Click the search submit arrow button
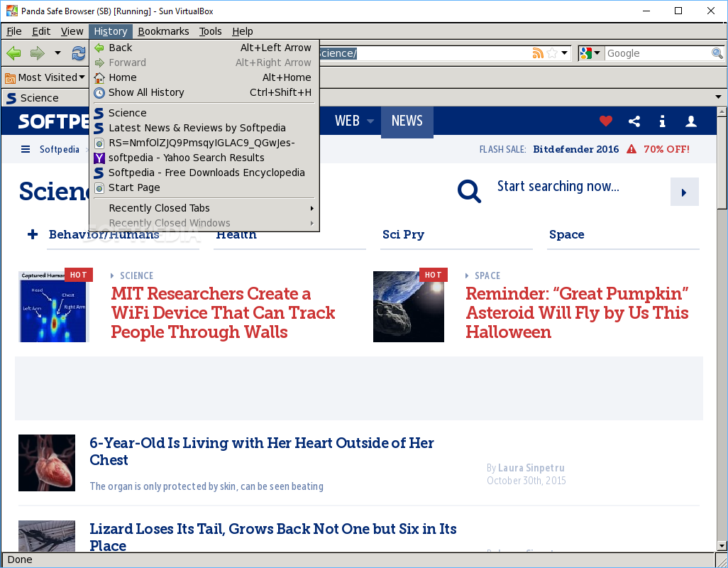This screenshot has height=568, width=728. click(684, 192)
